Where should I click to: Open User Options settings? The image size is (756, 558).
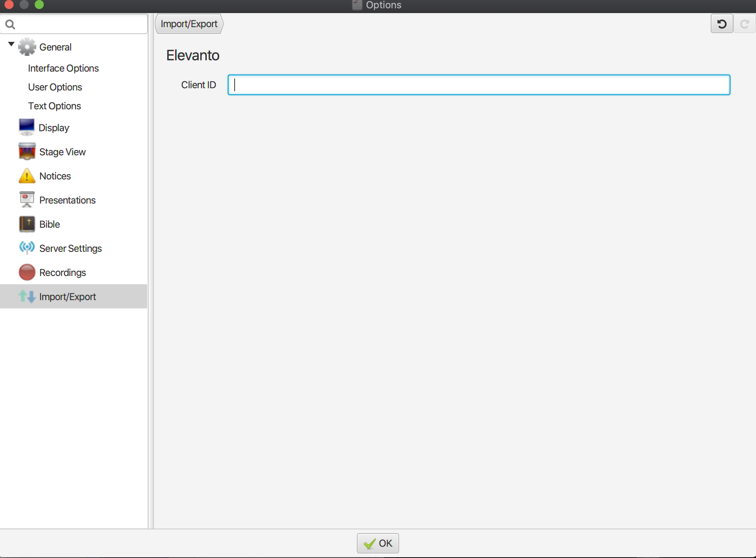(x=55, y=87)
